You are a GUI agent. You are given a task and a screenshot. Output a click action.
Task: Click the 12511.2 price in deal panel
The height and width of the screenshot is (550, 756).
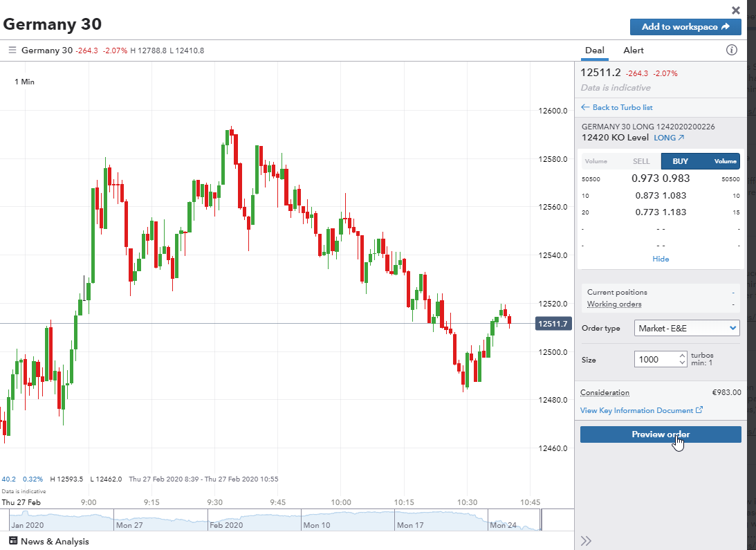601,73
